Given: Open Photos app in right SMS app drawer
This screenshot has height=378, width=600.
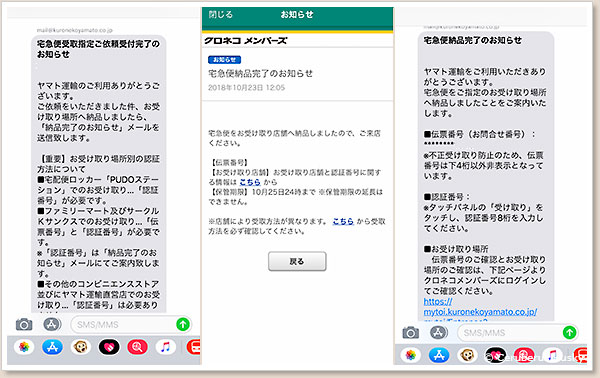Looking at the screenshot, I should 411,355.
